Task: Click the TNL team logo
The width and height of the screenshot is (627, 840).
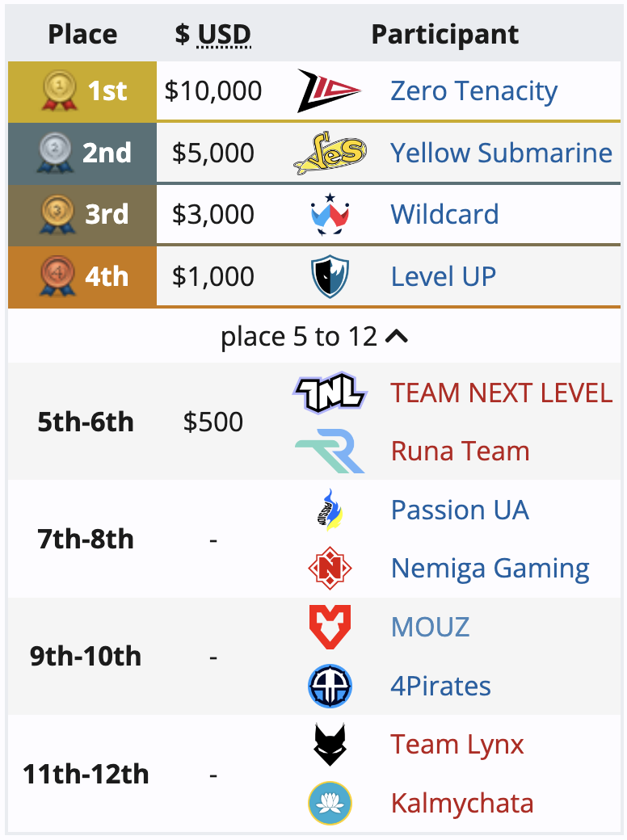Action: 330,393
